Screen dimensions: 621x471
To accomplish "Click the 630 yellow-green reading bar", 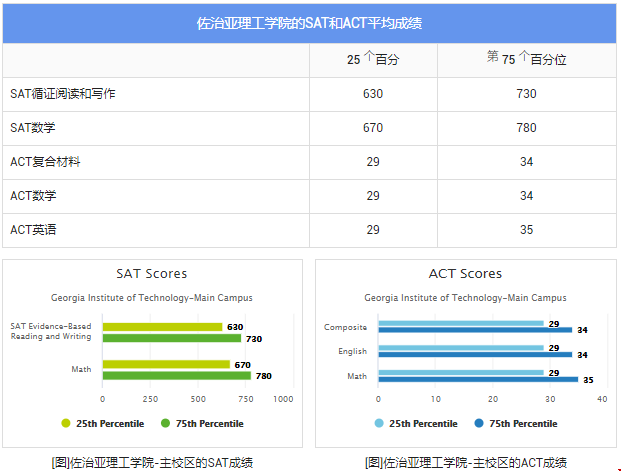I will point(162,327).
